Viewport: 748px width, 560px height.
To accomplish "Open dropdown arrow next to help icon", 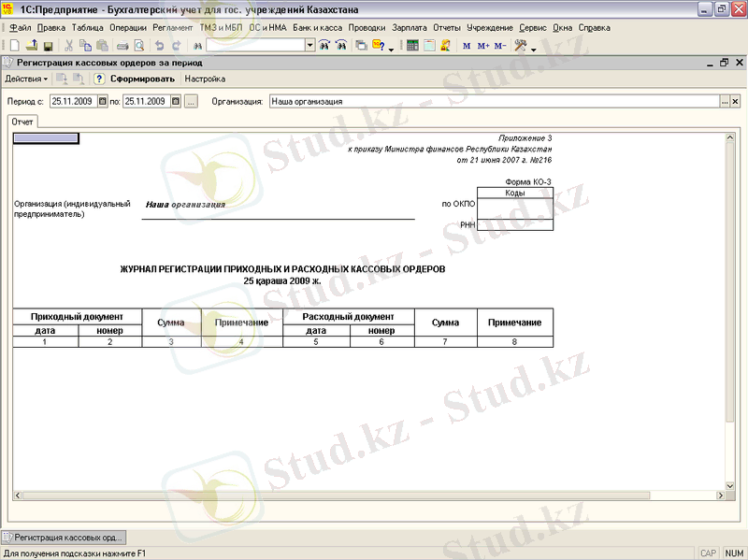I will click(x=391, y=49).
